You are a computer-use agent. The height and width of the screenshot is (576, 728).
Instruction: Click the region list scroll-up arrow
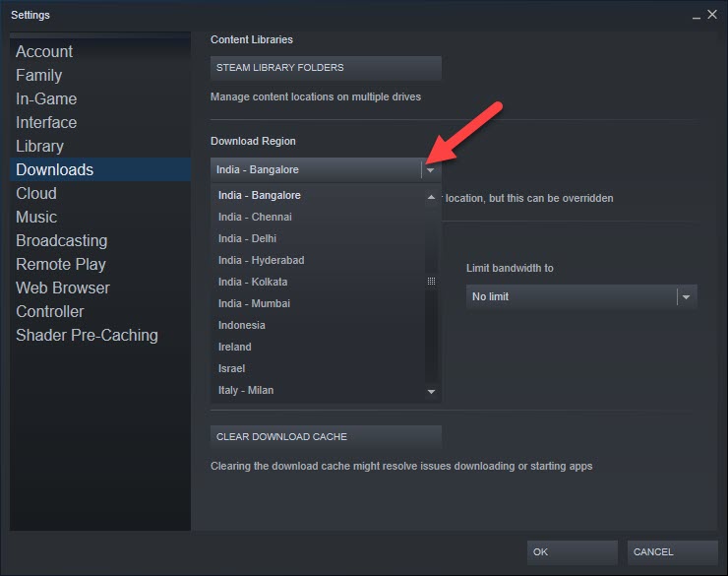pos(431,197)
